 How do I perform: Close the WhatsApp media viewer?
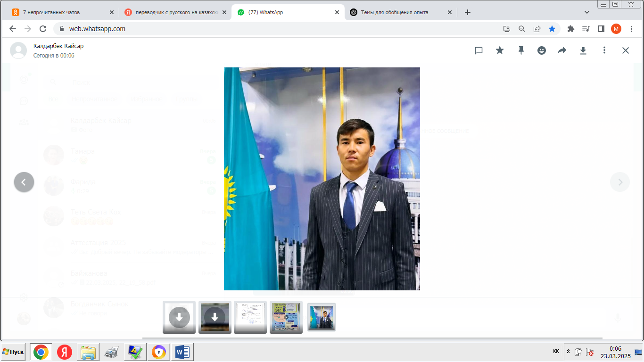click(x=626, y=50)
